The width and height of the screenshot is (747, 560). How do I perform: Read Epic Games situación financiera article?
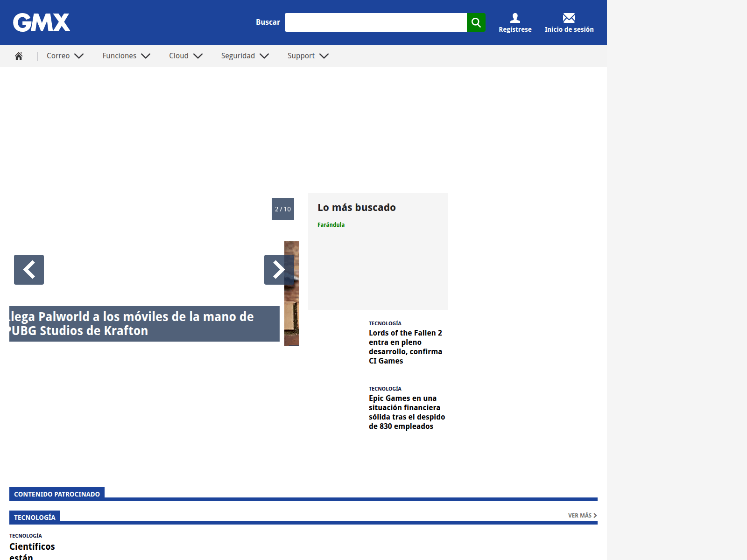[407, 412]
